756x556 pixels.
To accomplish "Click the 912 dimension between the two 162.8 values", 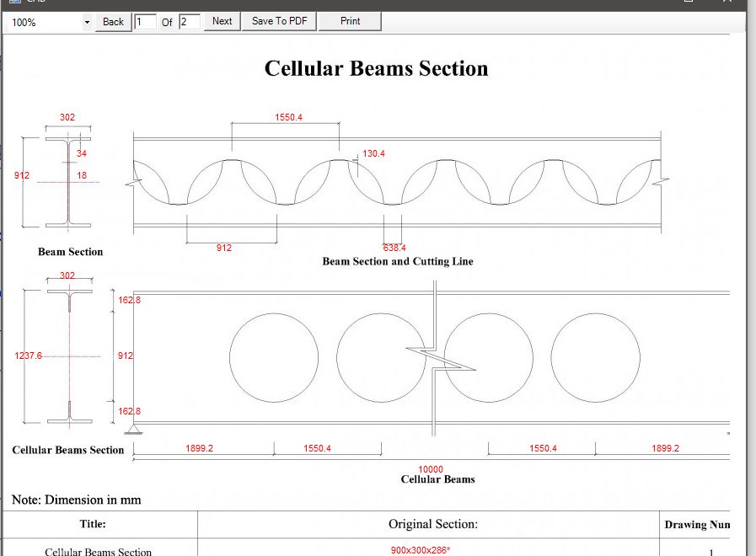I will [x=126, y=356].
